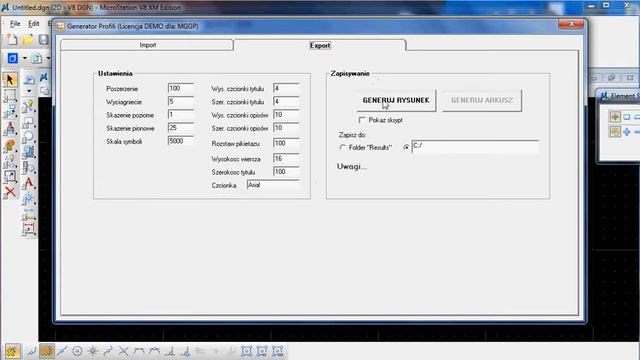Click the Skazenie pionowe input field
The height and width of the screenshot is (360, 640).
181,128
